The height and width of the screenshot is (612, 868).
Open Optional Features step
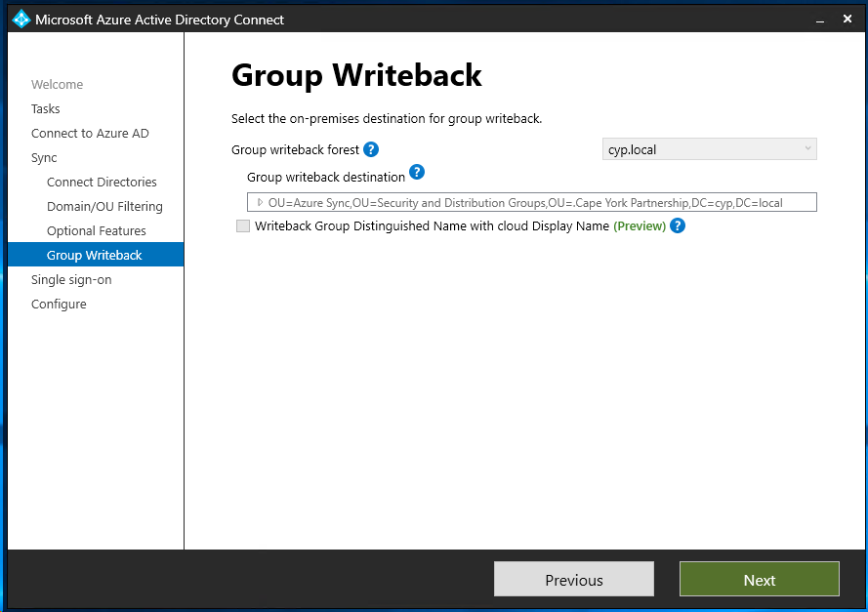(97, 230)
